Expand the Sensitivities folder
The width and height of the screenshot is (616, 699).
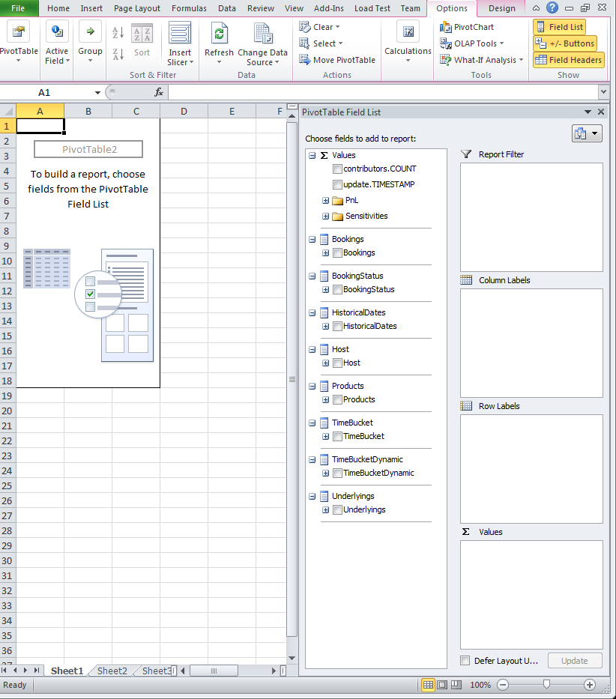click(x=324, y=216)
